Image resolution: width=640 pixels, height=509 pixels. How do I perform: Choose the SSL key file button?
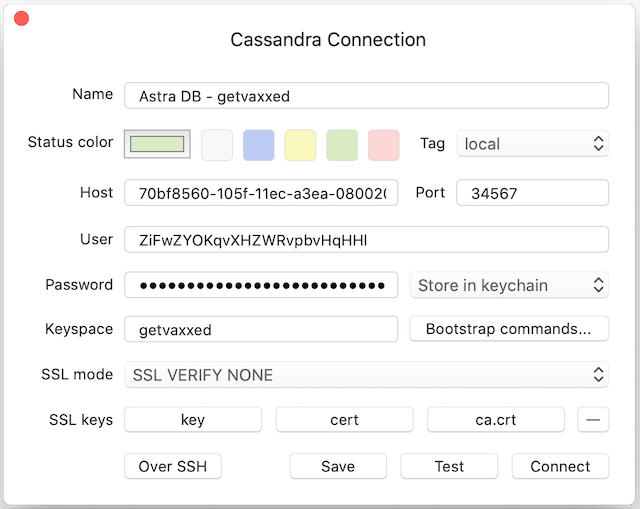pos(193,419)
